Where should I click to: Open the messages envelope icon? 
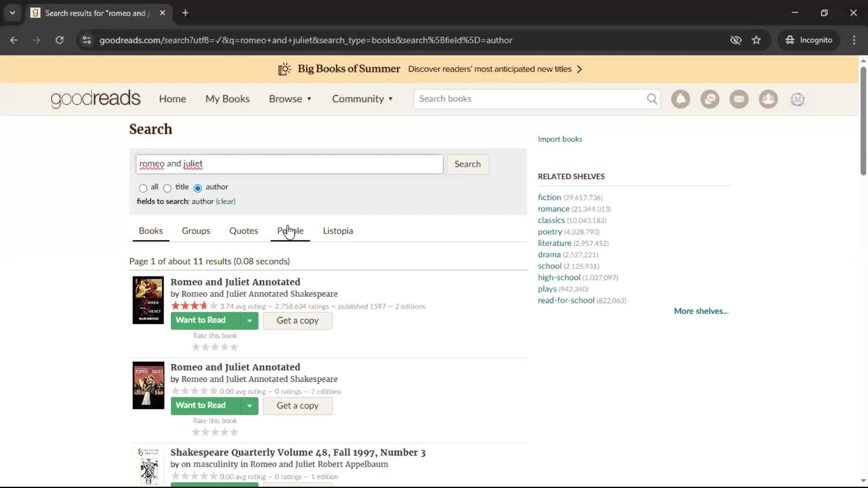point(739,99)
